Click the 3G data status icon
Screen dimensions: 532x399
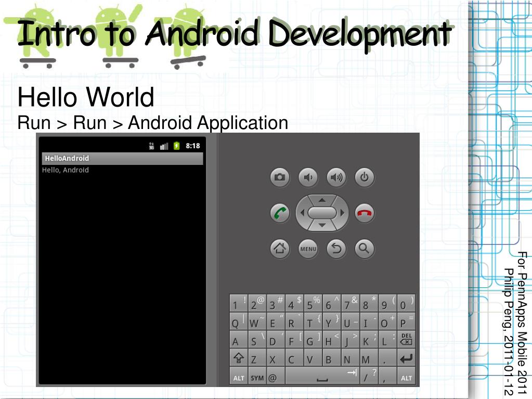pos(151,146)
